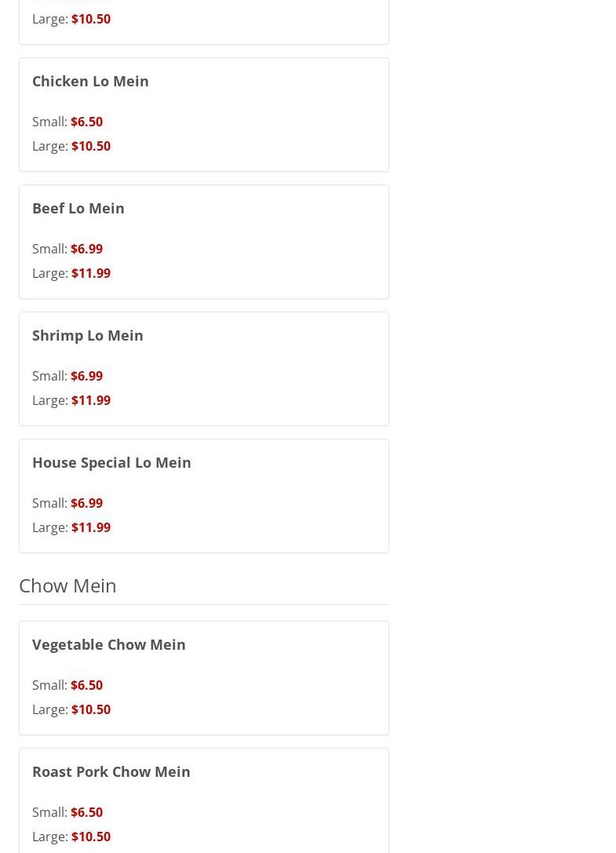Pick Large $10.50 Chicken Lo Mein price
This screenshot has width=616, height=853.
71,146
